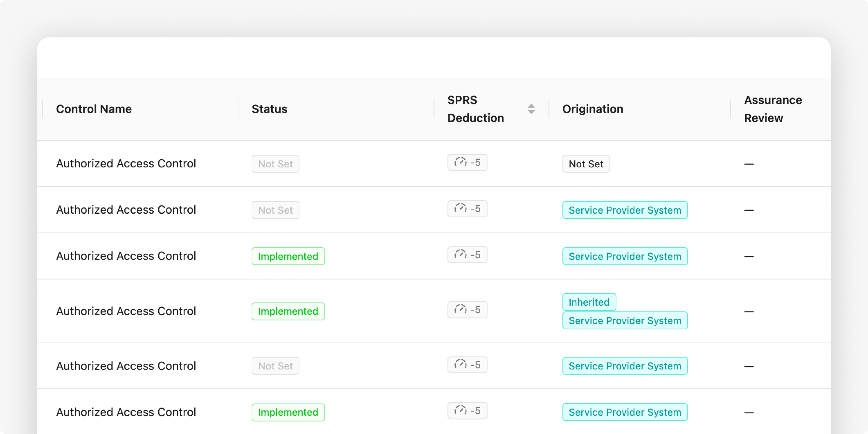Click gauge icon in the Inherited row's SPRS badge
868x434 pixels.
click(460, 309)
